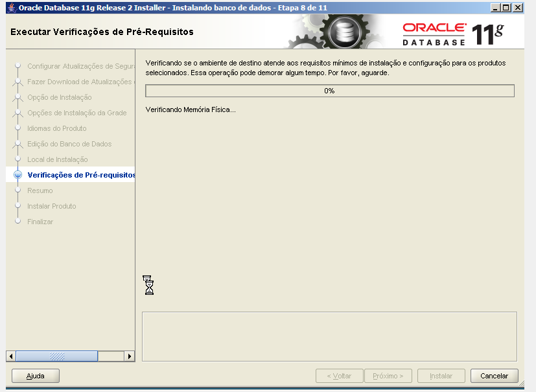Click the branch icon beside Fazer Download de Atualizações

(x=17, y=82)
